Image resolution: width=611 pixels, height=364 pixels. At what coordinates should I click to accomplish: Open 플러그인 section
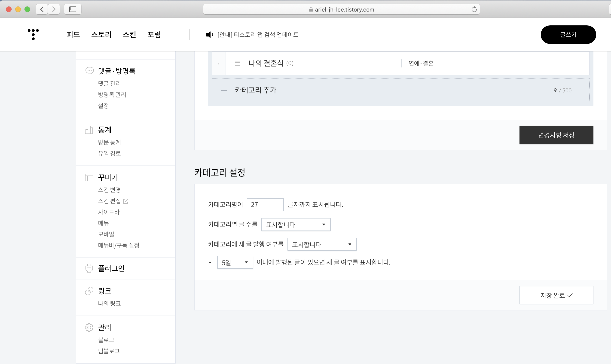[111, 268]
